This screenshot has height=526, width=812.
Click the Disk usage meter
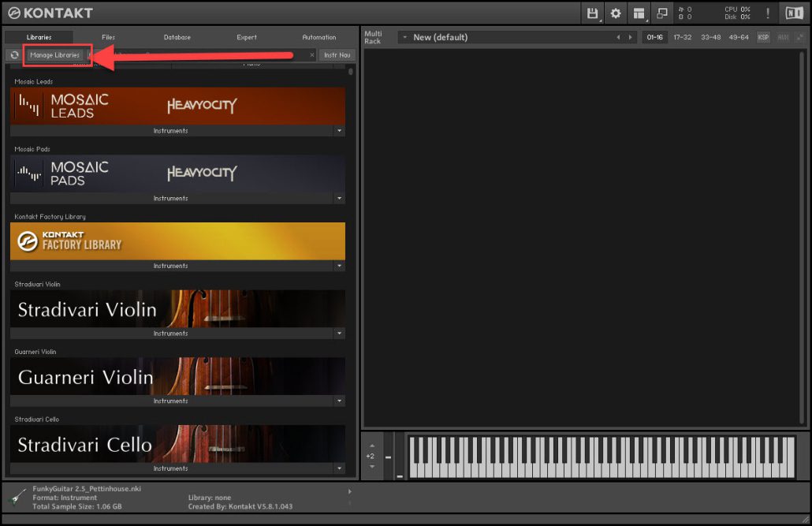(737, 17)
